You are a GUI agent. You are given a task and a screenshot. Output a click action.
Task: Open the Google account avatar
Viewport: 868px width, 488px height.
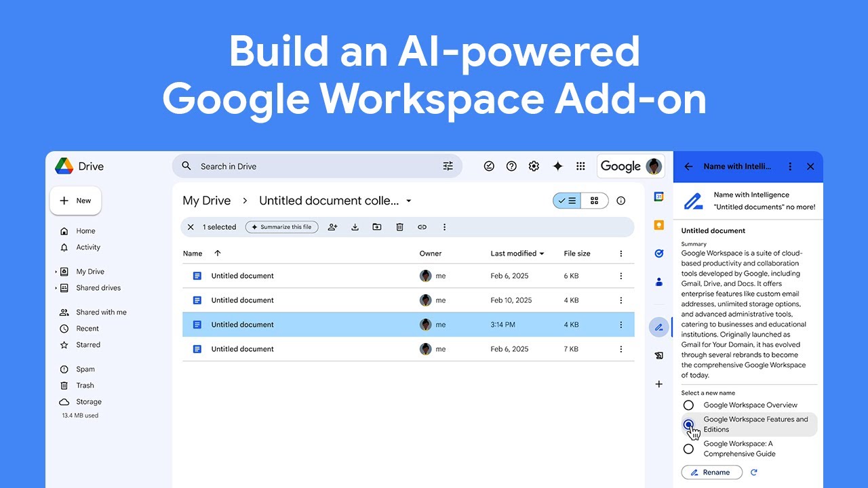pos(654,166)
